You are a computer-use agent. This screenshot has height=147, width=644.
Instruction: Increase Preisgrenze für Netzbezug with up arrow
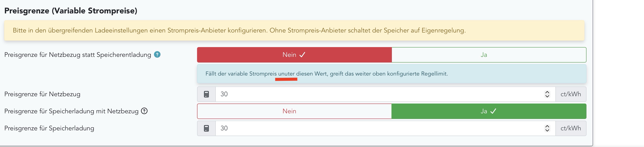pyautogui.click(x=547, y=92)
